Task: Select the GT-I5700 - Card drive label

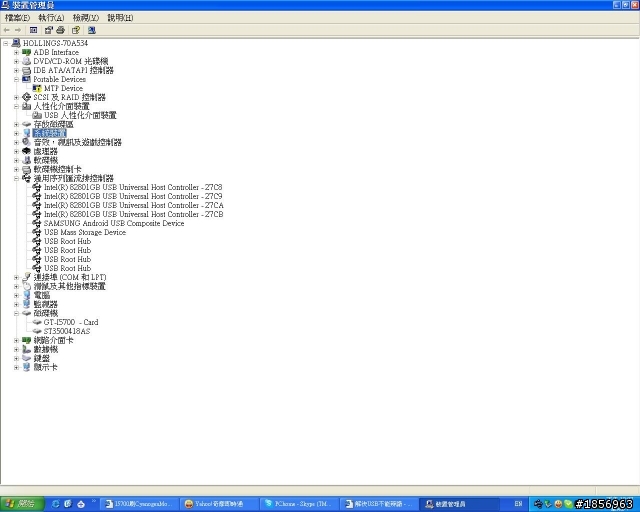Action: pos(71,323)
